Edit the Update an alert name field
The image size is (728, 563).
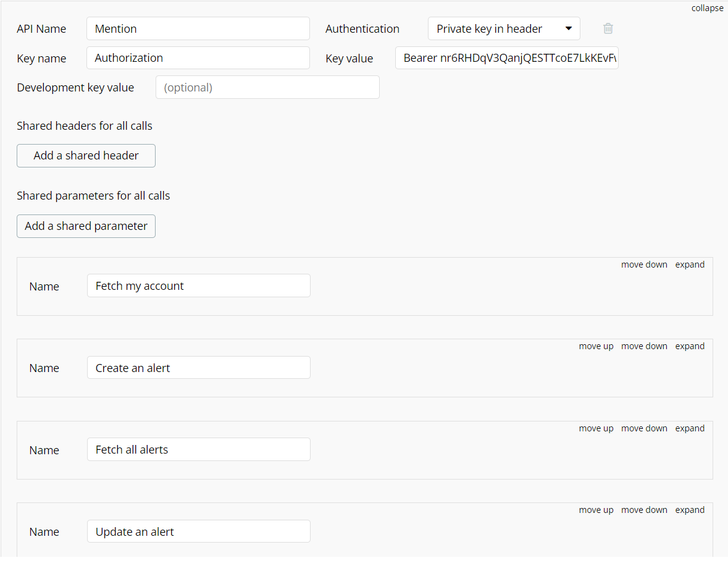[199, 531]
